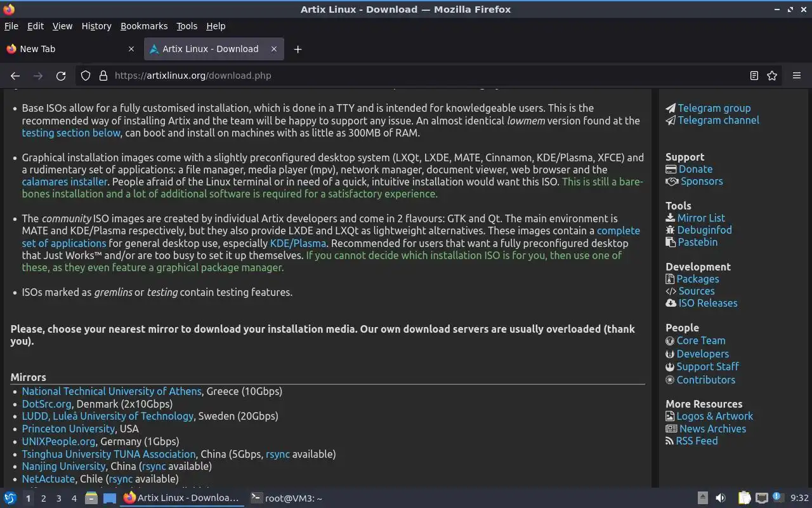The height and width of the screenshot is (508, 812).
Task: Open the DotSrc.org mirror link
Action: (46, 404)
